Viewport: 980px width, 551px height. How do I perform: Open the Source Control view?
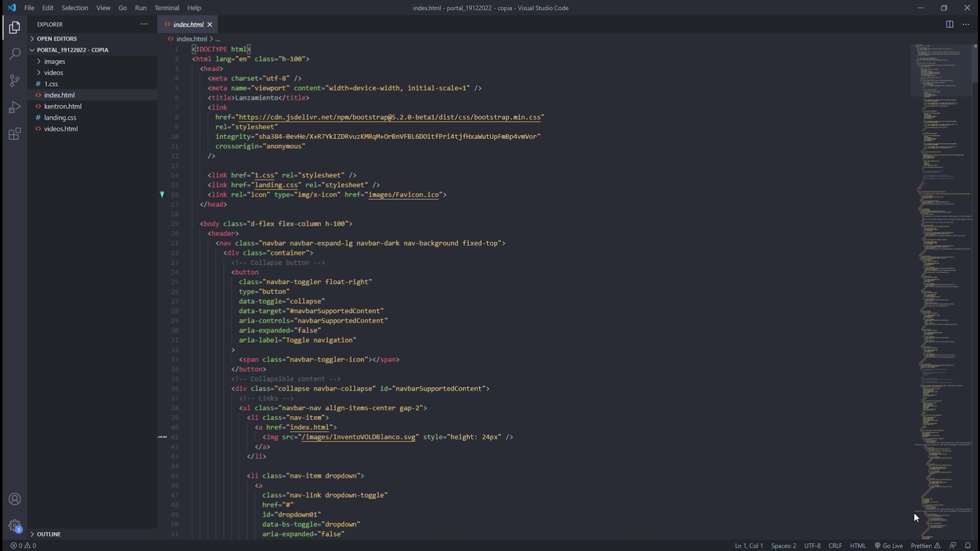click(x=15, y=81)
